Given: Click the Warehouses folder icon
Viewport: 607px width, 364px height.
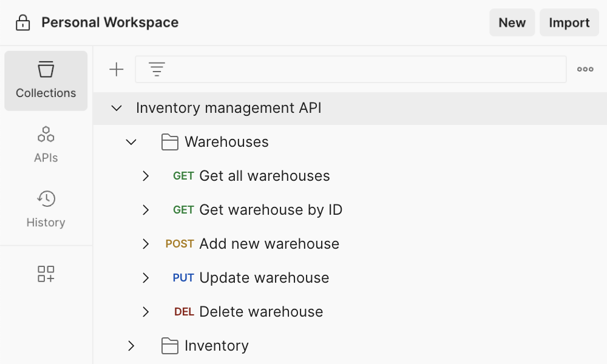Looking at the screenshot, I should point(170,142).
